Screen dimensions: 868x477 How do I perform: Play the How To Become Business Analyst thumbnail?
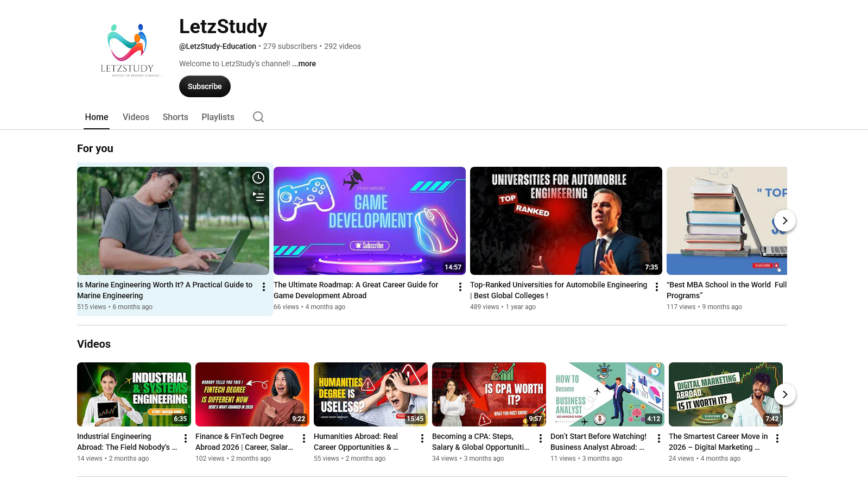click(607, 394)
